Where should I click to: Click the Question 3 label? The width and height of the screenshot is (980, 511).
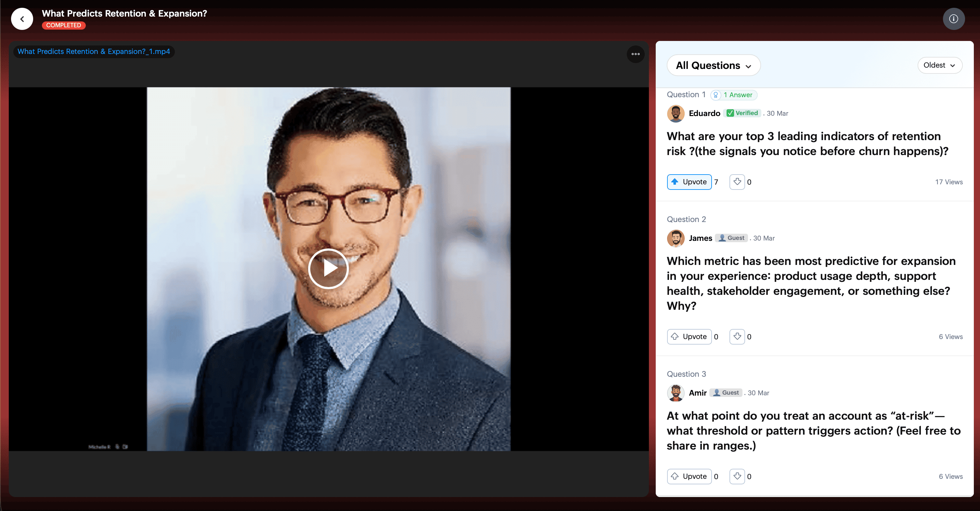tap(686, 374)
